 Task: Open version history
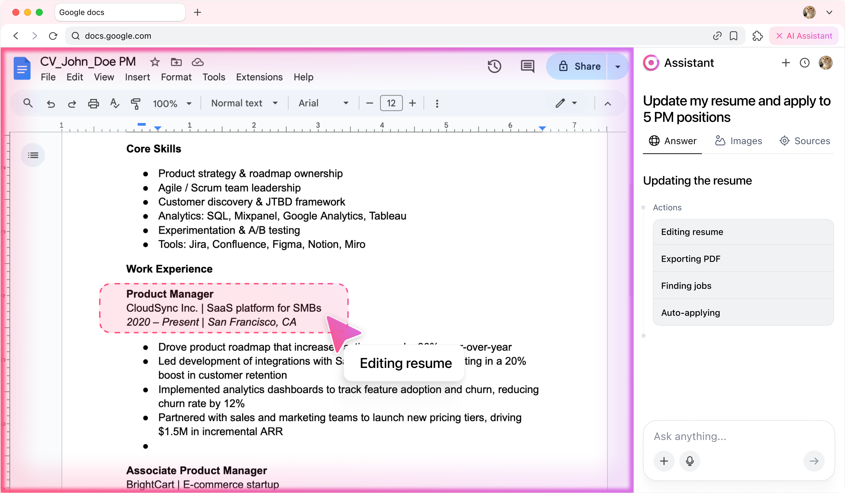(494, 66)
